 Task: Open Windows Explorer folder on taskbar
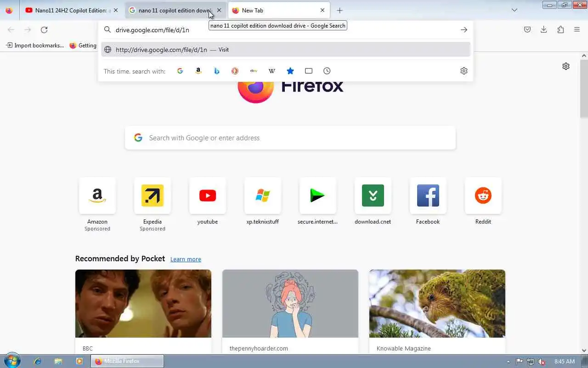(x=58, y=362)
